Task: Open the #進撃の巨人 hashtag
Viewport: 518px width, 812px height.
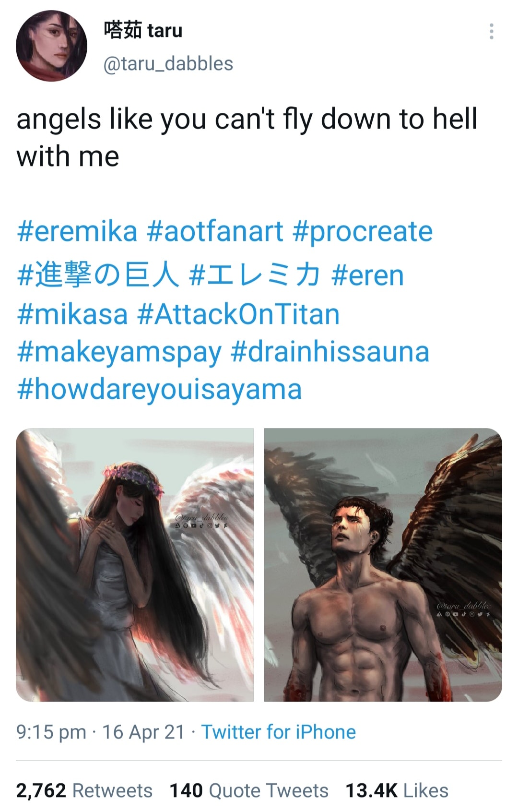Action: point(98,275)
